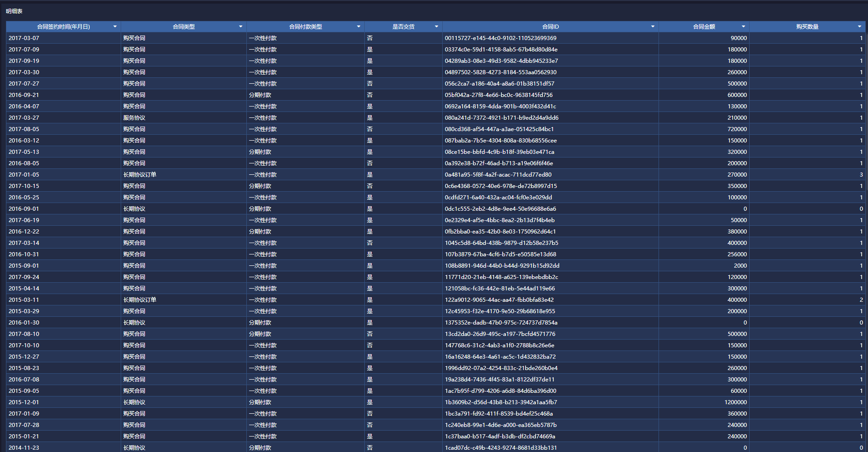868x452 pixels.
Task: Click 分期付款 cell in 2016-09-21 row
Action: point(306,95)
